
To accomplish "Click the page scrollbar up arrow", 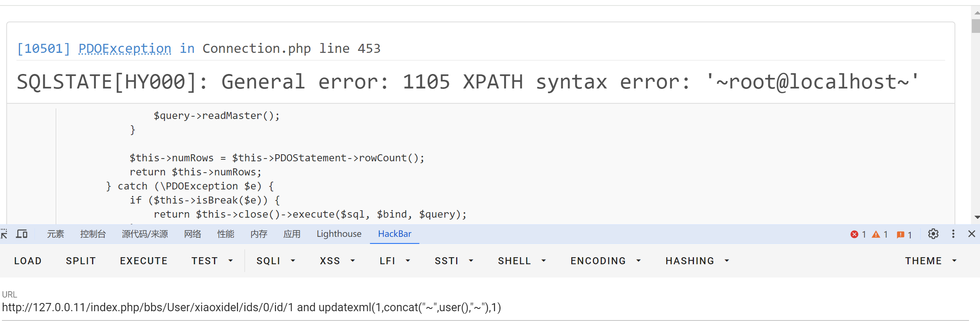I will pos(976,13).
